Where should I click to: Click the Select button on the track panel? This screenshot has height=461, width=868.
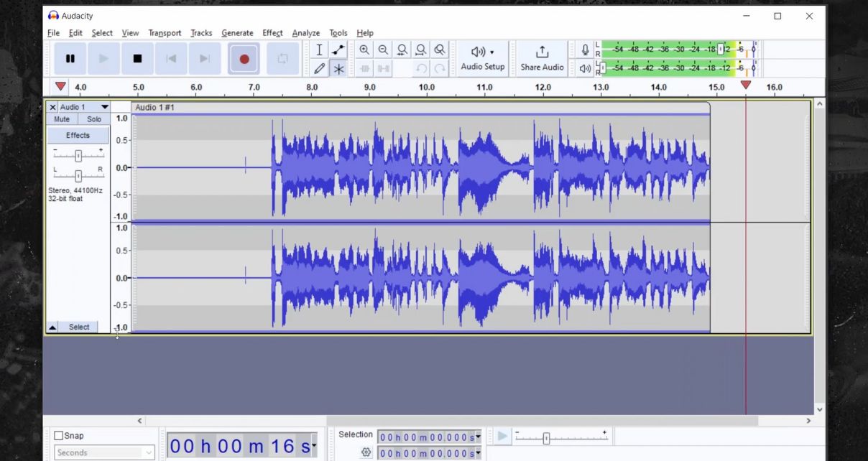click(79, 327)
